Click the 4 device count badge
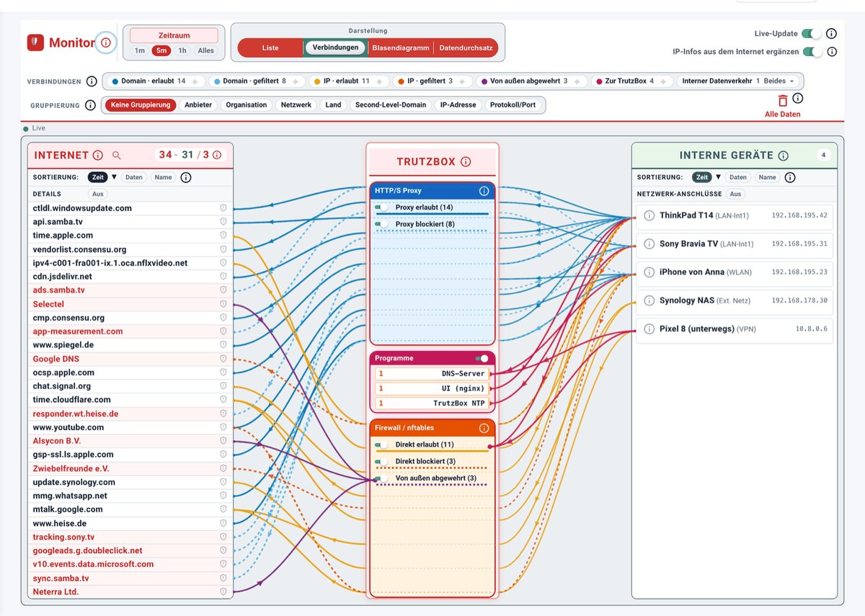Image resolution: width=865 pixels, height=616 pixels. coord(823,155)
